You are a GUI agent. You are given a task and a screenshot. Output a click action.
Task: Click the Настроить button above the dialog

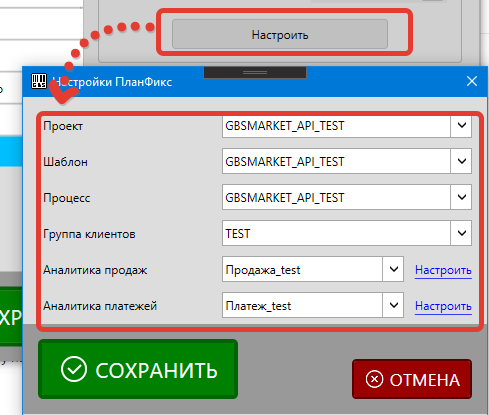[280, 34]
